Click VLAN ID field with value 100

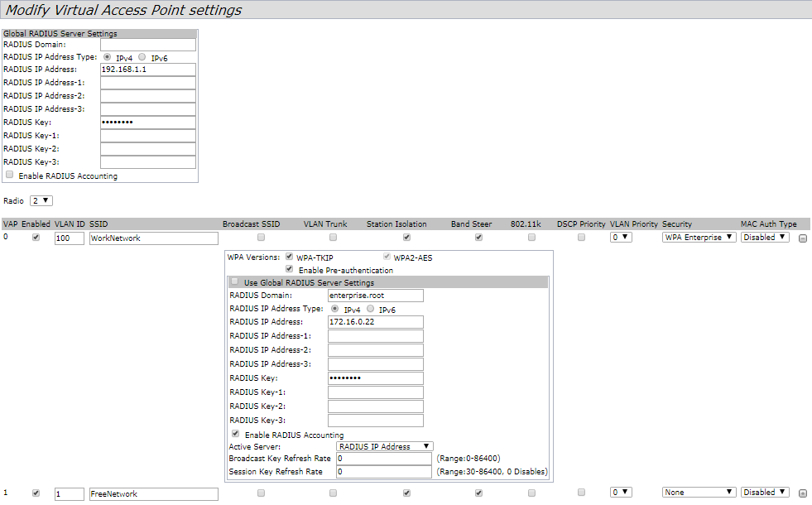(70, 238)
